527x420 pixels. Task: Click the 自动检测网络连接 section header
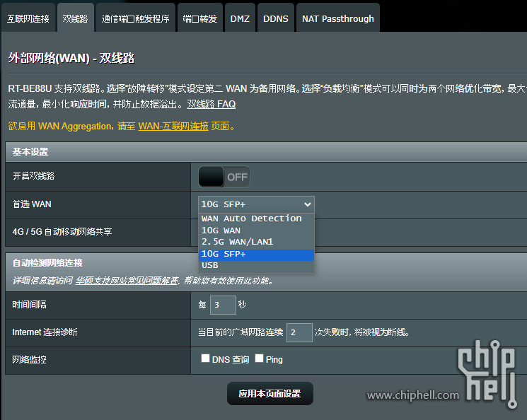pyautogui.click(x=47, y=263)
